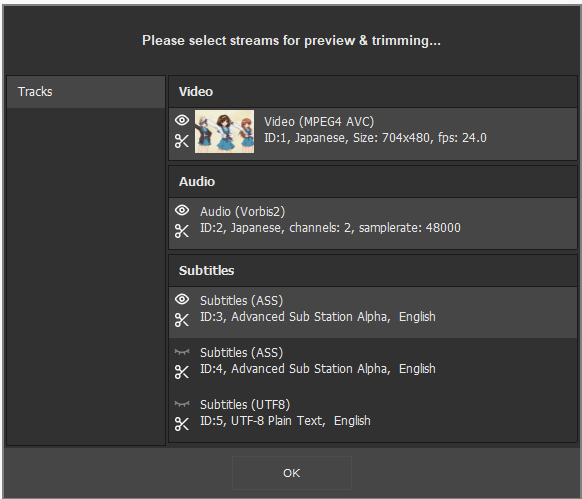Screen dimensions: 582x499
Task: Select Video (MPEG4 AVC) stream row text
Action: pos(375,130)
